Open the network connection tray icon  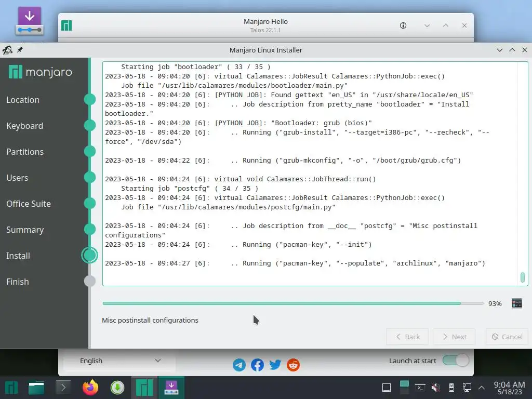(467, 388)
